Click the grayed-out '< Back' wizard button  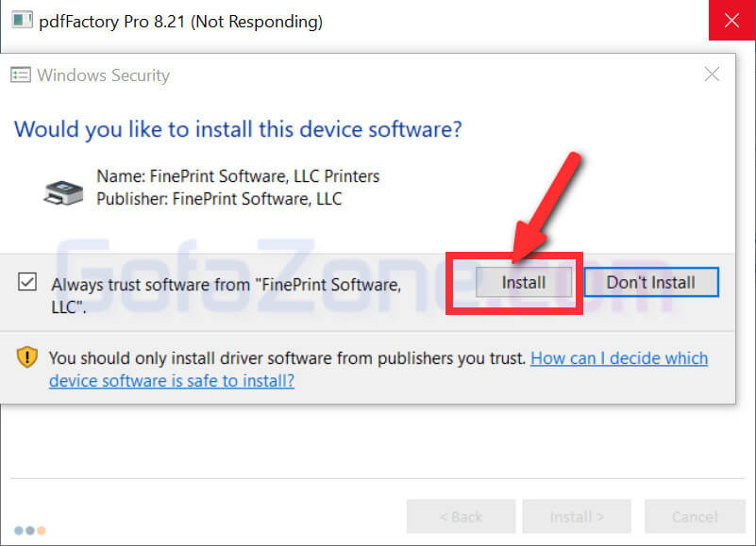pyautogui.click(x=461, y=517)
